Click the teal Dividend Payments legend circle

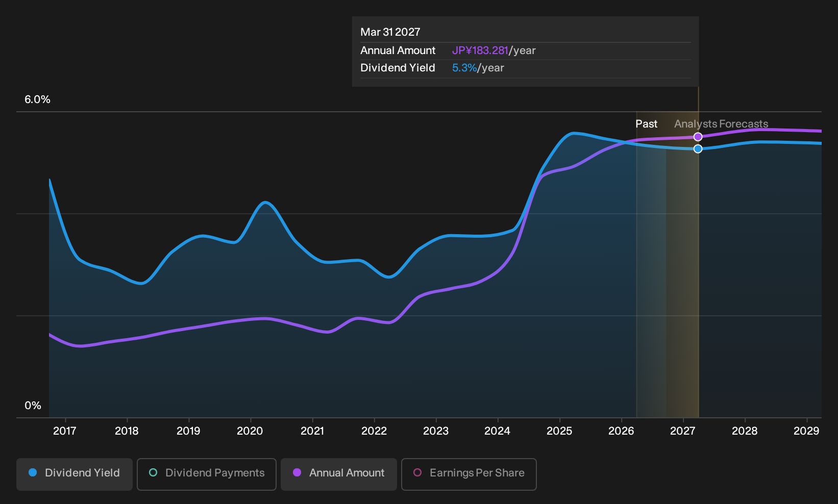click(153, 473)
